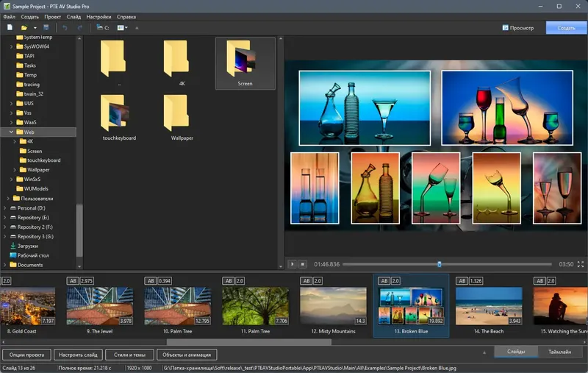
Task: Click the Undo arrow icon
Action: [64, 28]
